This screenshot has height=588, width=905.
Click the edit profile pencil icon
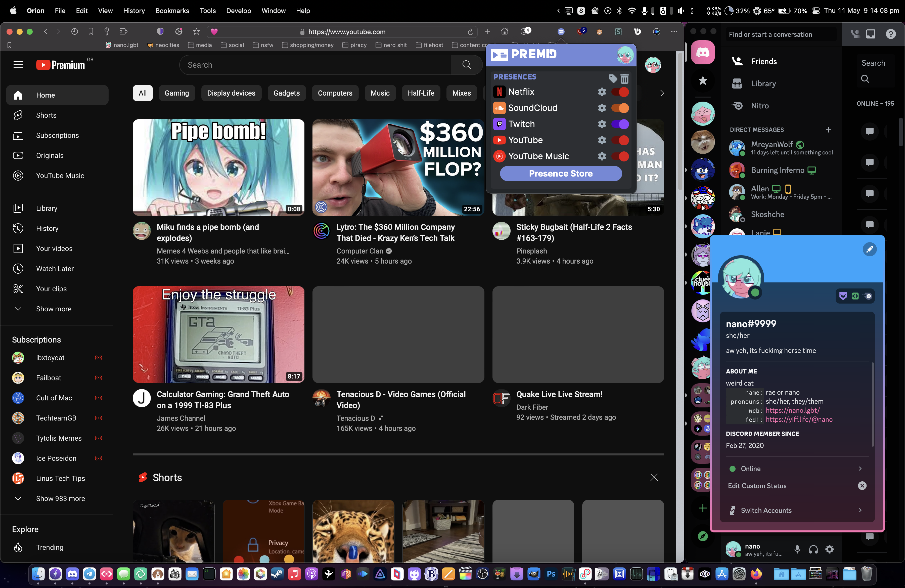pos(869,249)
